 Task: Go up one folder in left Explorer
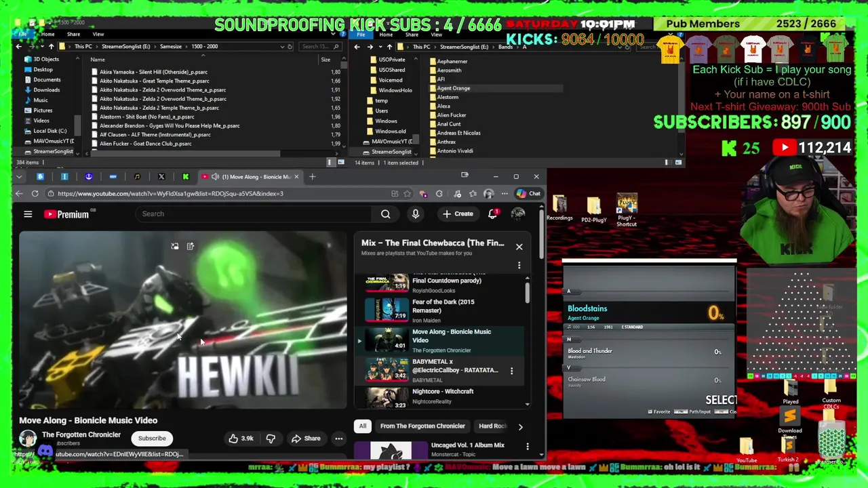(51, 47)
